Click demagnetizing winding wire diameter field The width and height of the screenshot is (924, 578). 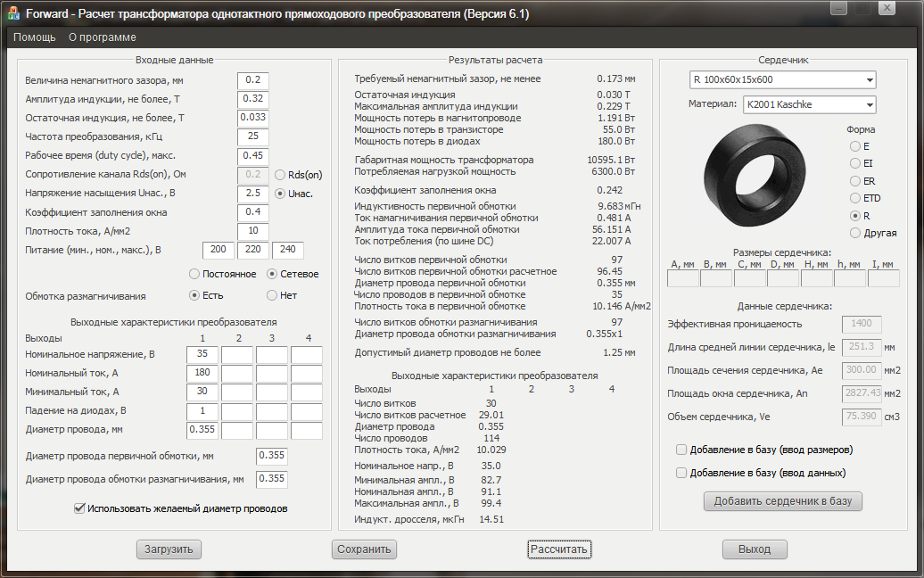(x=272, y=479)
